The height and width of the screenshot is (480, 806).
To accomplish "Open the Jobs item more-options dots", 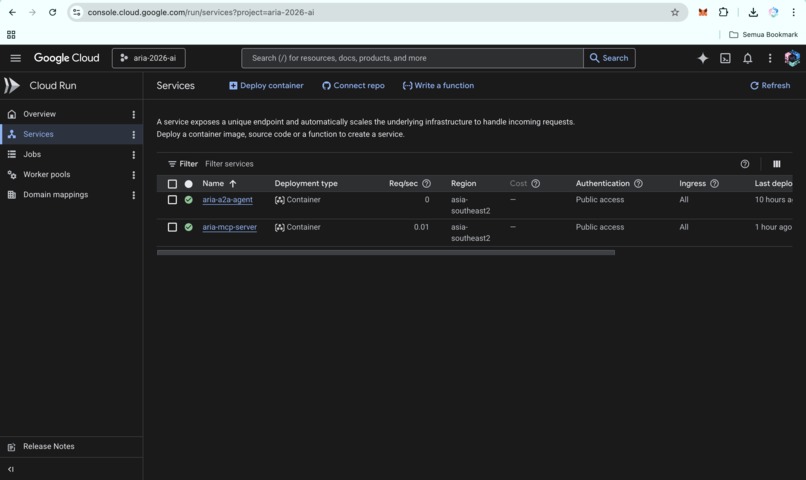I will point(134,154).
